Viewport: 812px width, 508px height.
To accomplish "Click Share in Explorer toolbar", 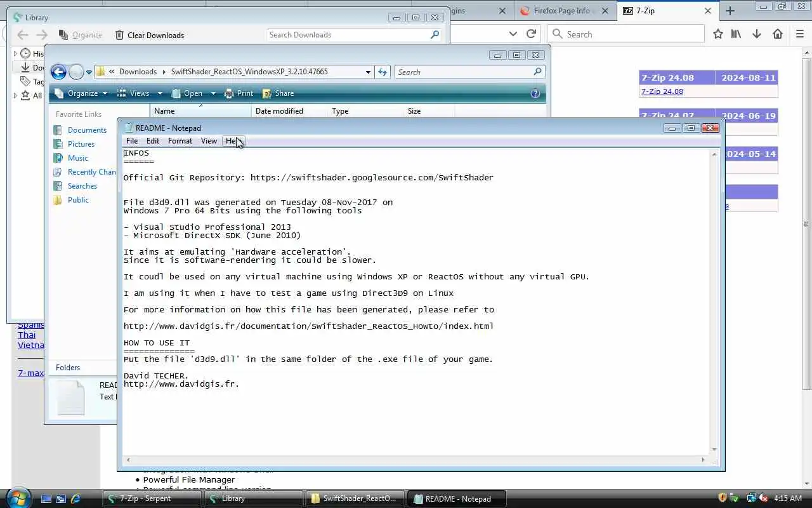I will [x=278, y=93].
